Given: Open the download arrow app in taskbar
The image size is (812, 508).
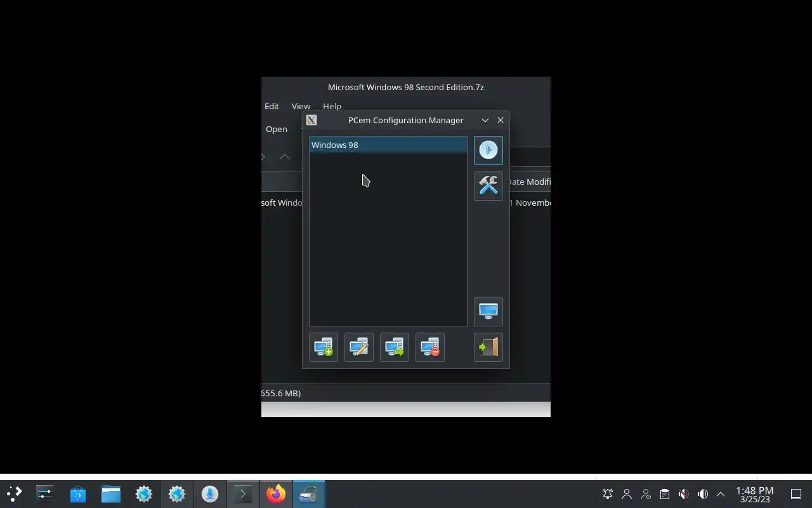Looking at the screenshot, I should click(210, 494).
